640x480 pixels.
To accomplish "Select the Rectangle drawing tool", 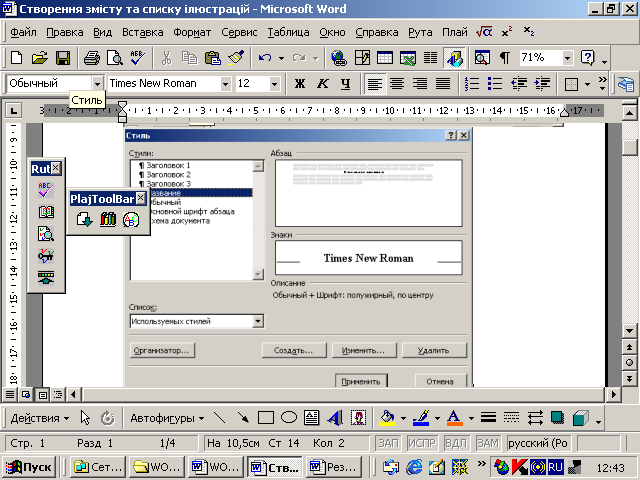I will [x=266, y=418].
